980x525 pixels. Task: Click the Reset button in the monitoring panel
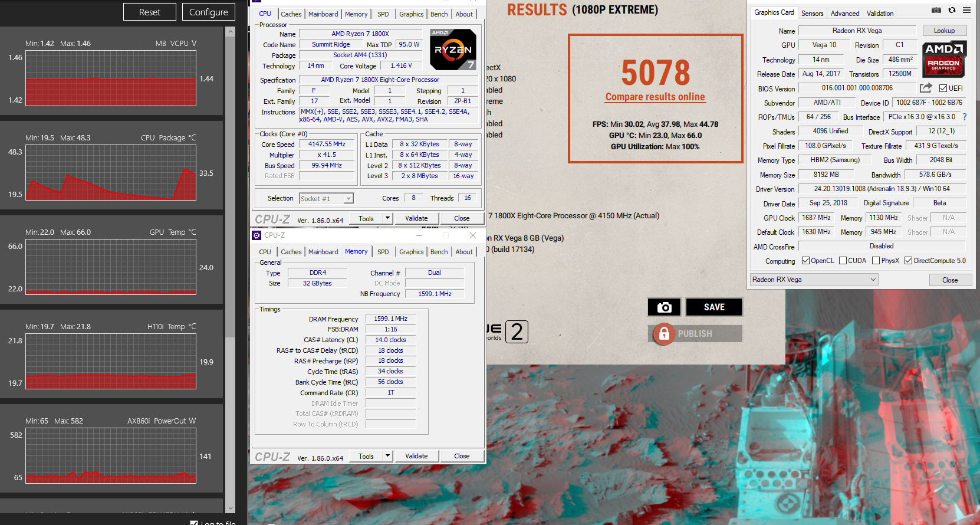[x=150, y=12]
